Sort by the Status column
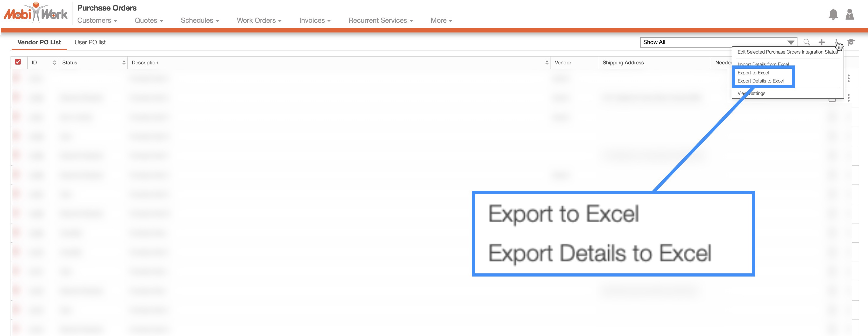This screenshot has width=868, height=336. coord(124,63)
